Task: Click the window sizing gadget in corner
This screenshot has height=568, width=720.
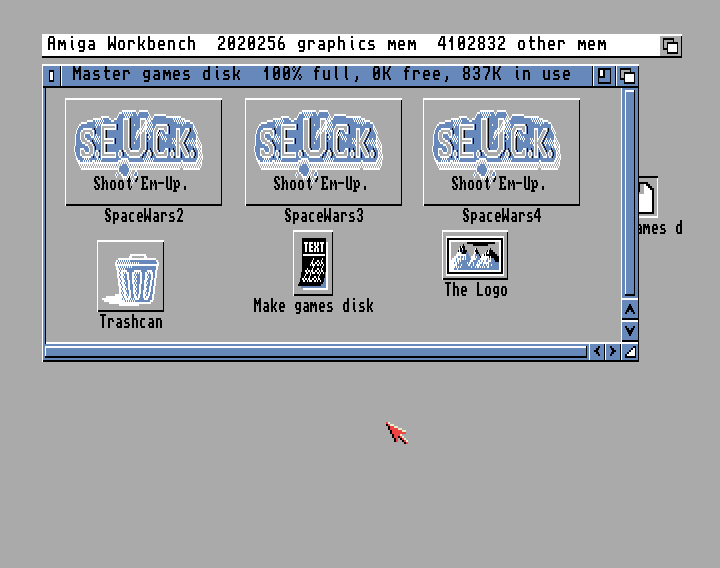Action: click(630, 352)
